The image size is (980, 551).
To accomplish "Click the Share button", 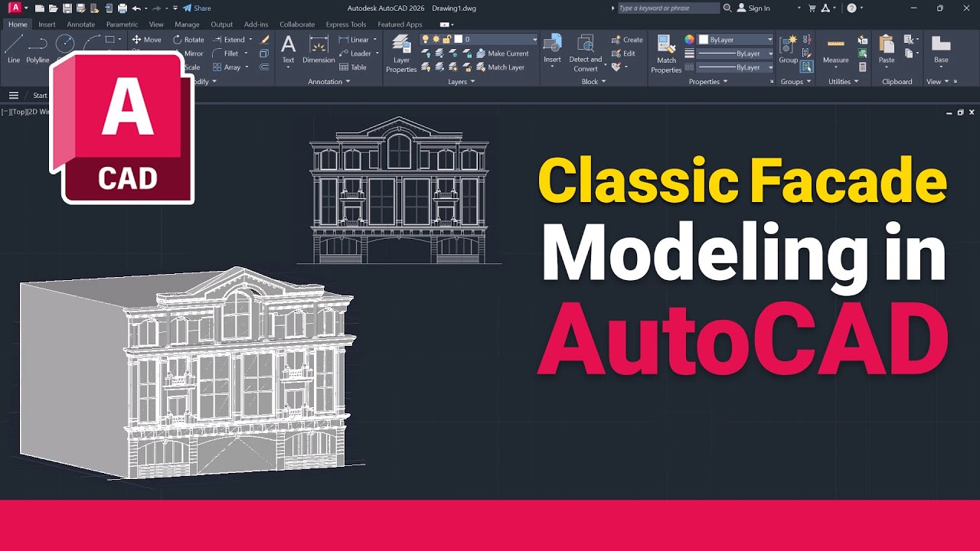I will (197, 8).
